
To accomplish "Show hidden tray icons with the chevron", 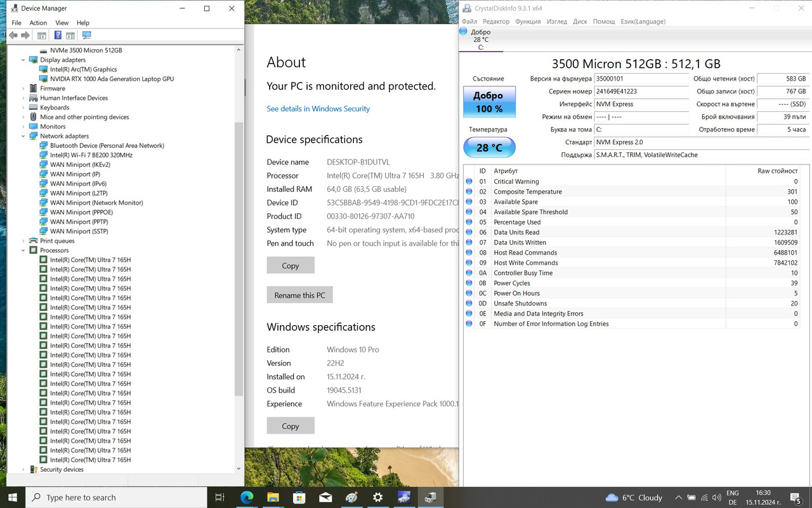I will click(x=679, y=497).
